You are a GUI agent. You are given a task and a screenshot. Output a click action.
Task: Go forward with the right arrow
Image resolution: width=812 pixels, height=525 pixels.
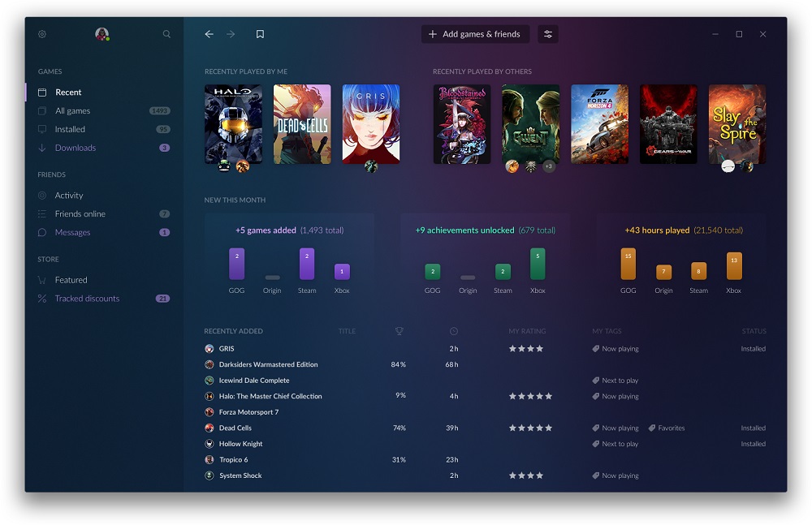[x=231, y=34]
